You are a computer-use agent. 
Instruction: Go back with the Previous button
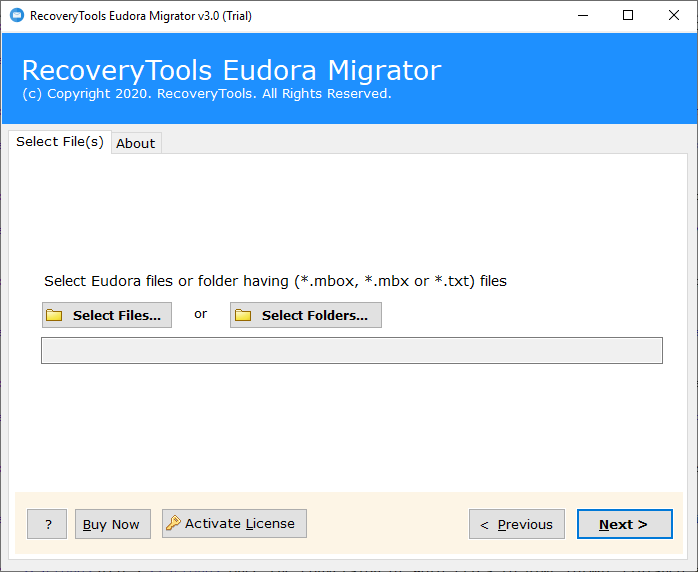coord(517,524)
